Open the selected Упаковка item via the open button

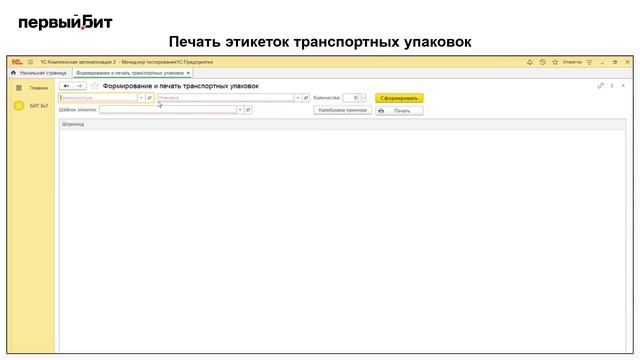tap(306, 98)
